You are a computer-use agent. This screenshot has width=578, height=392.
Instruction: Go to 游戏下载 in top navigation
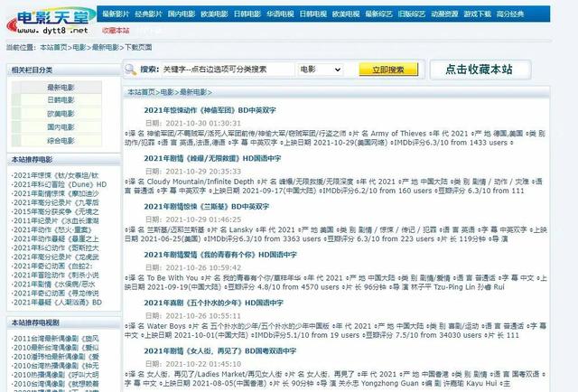[478, 14]
